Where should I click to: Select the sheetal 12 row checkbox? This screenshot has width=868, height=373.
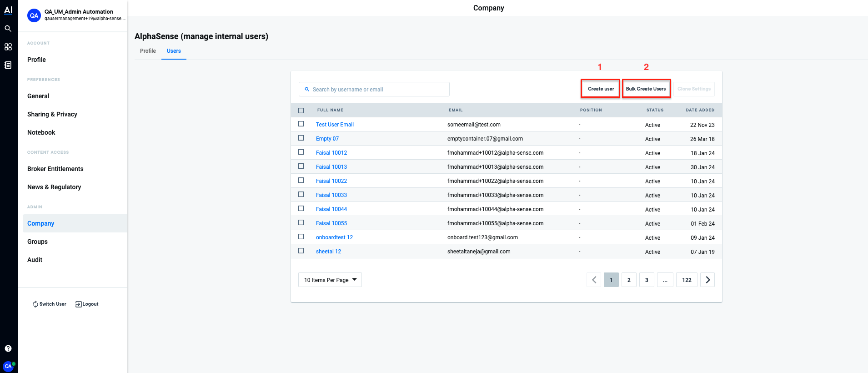point(301,251)
